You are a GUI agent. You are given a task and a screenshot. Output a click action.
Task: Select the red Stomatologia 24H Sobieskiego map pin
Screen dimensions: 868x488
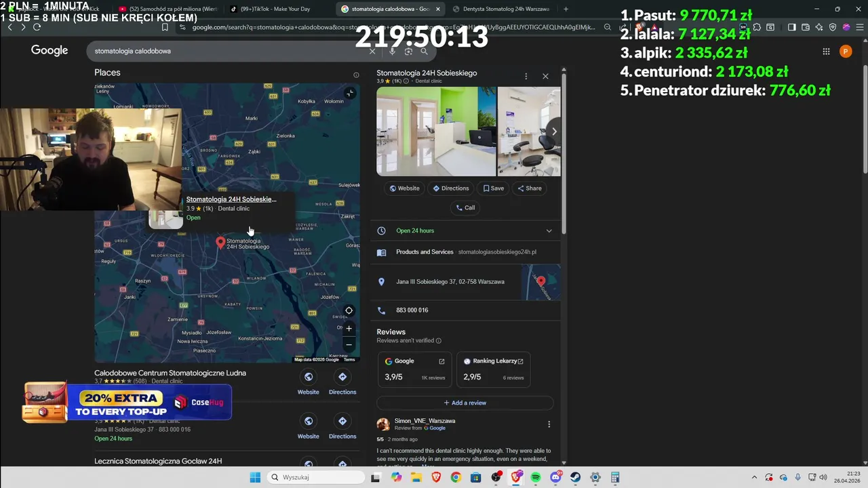(220, 243)
